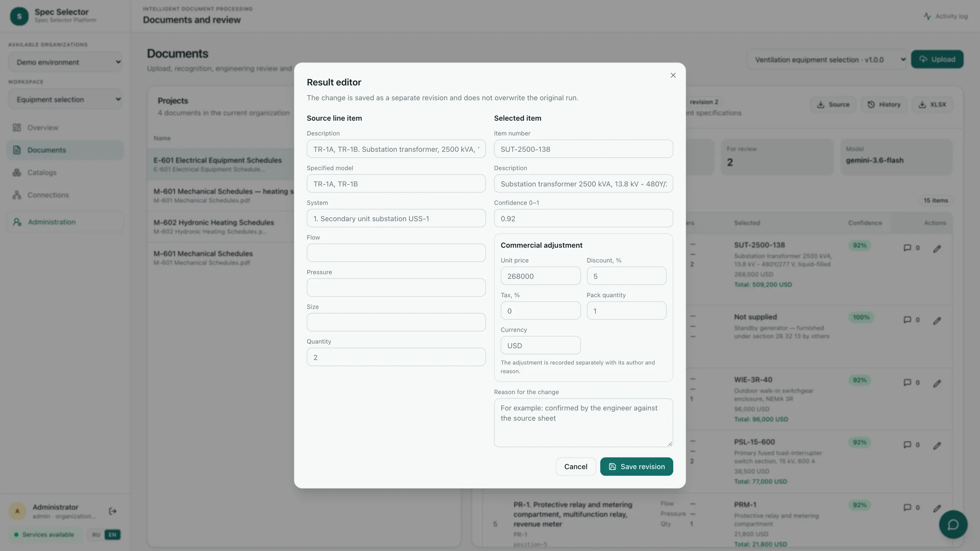
Task: Download the Source file
Action: (833, 104)
